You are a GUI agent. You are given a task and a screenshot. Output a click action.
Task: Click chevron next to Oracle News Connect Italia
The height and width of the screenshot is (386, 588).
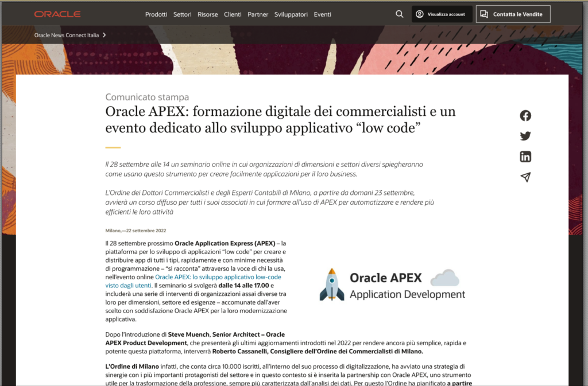(105, 35)
